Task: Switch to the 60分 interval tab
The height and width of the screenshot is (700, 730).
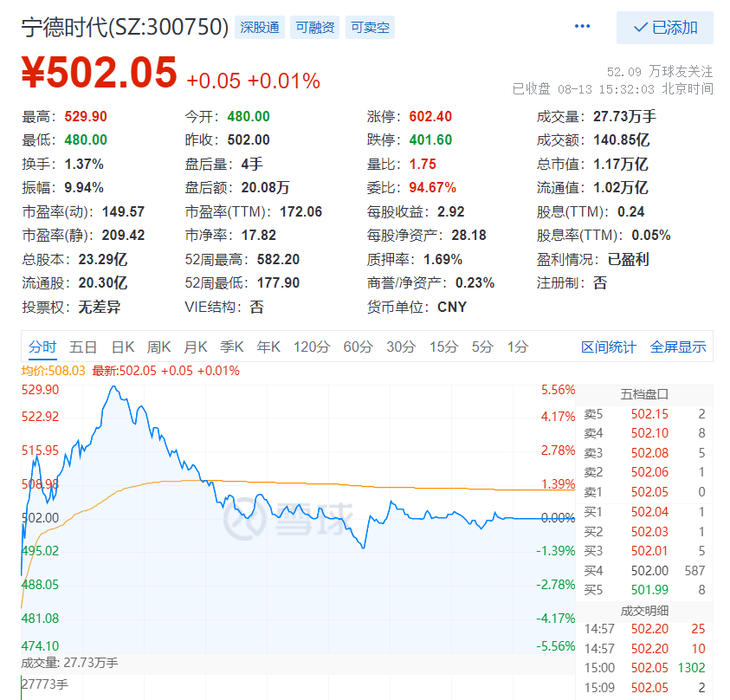Action: tap(358, 347)
